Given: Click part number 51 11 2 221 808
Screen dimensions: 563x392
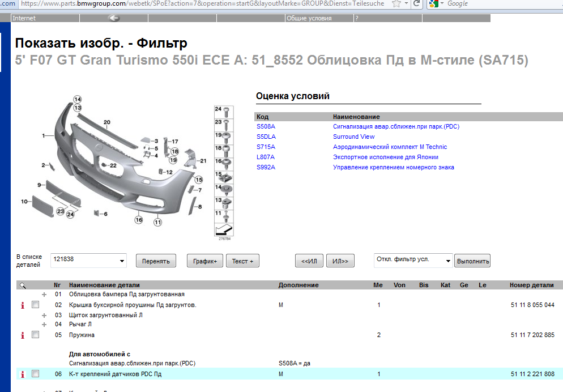Looking at the screenshot, I should (532, 374).
